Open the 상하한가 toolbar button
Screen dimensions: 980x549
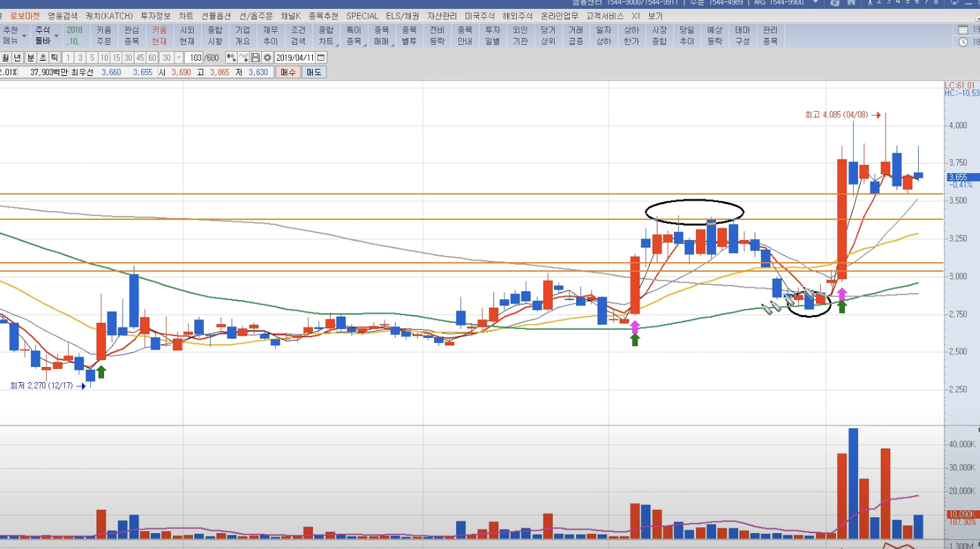tap(631, 36)
